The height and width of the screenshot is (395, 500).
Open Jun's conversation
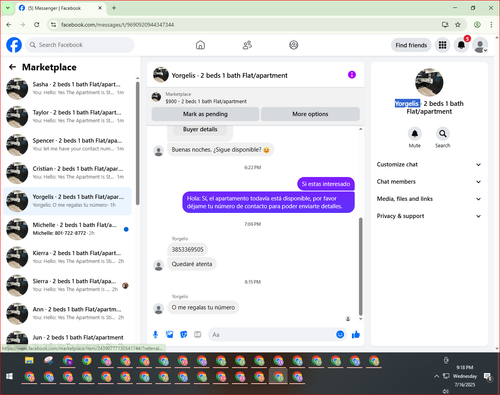click(68, 339)
